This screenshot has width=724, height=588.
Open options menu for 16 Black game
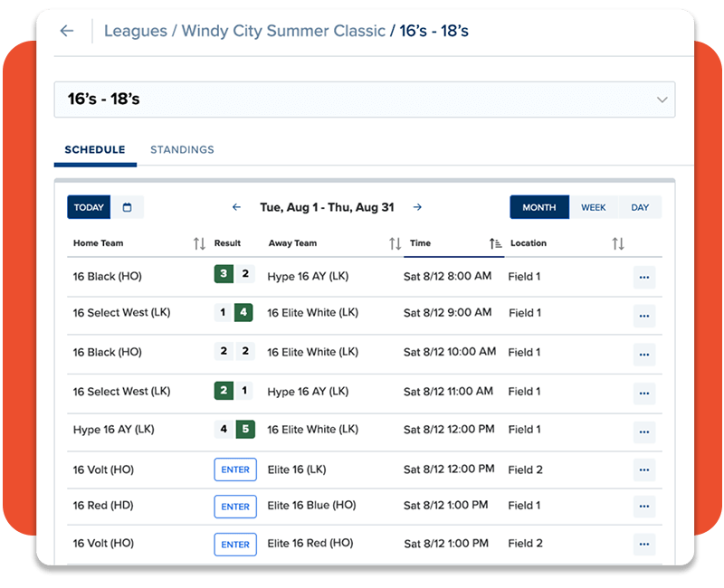[x=644, y=279]
